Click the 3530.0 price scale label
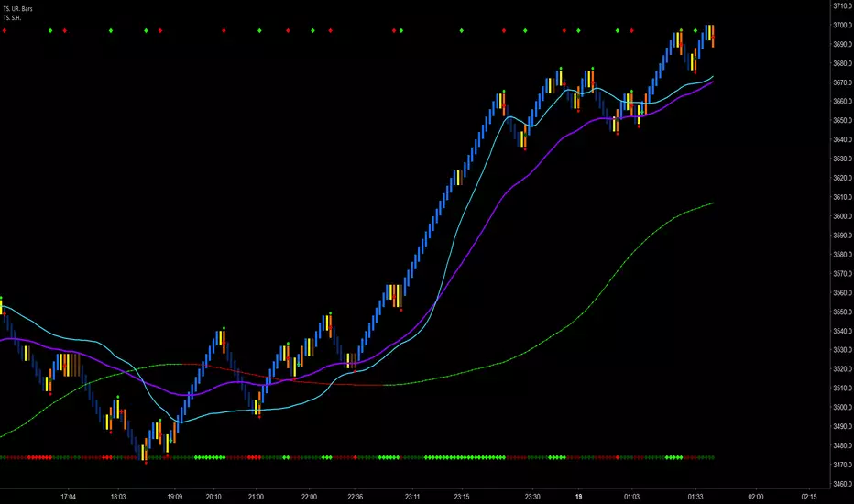This screenshot has height=504, width=854. (x=843, y=350)
